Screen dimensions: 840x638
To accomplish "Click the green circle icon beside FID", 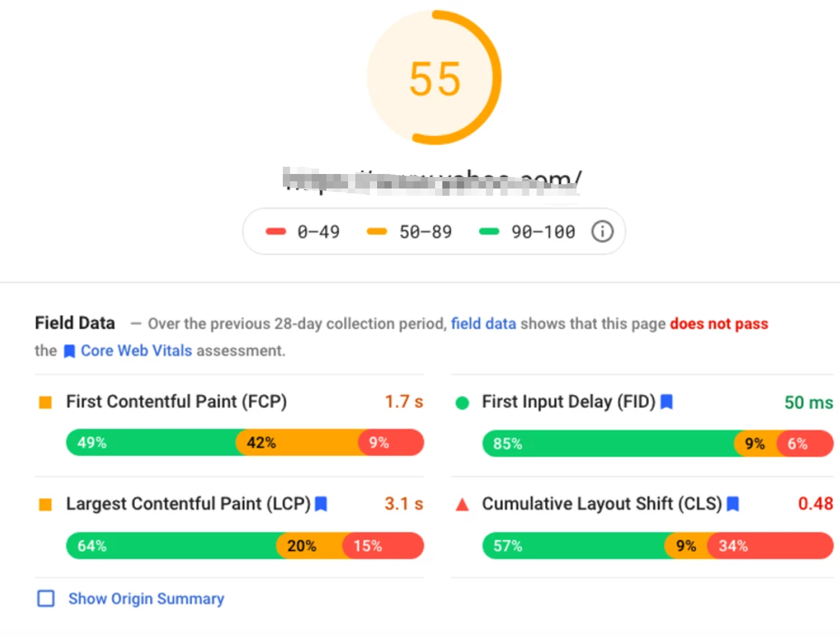I will (462, 402).
